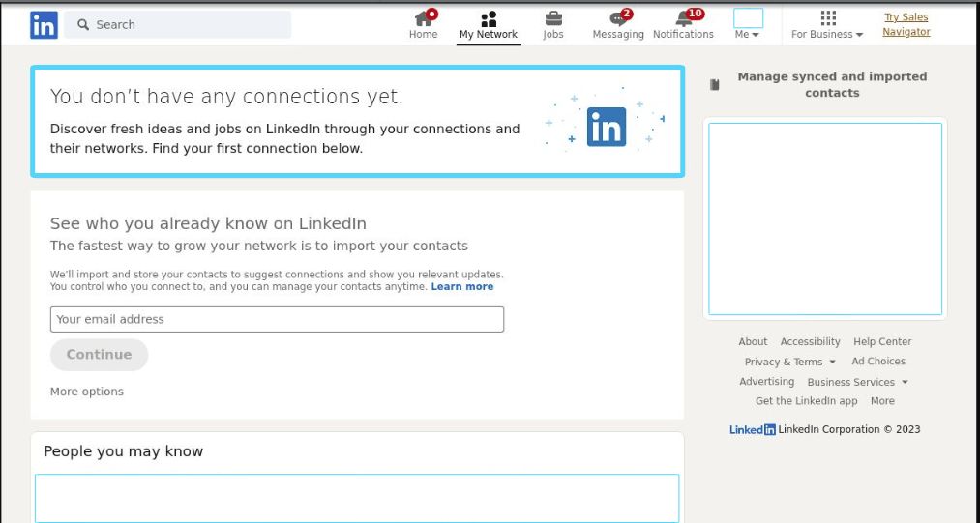Click the For Business grid icon
This screenshot has height=523, width=980.
pyautogui.click(x=828, y=18)
